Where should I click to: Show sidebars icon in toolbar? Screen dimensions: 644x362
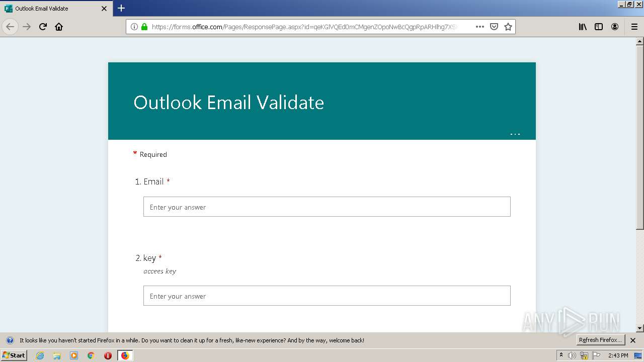[599, 27]
